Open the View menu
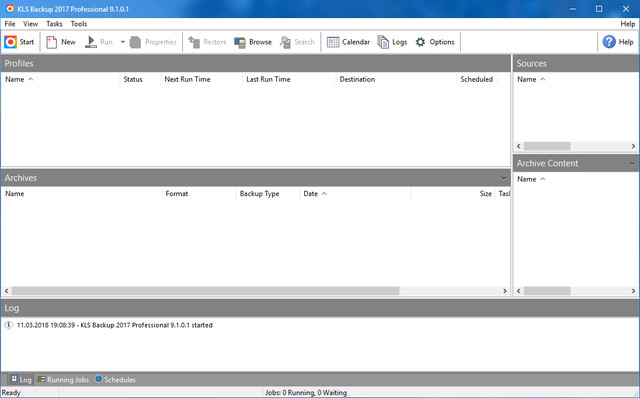 click(x=30, y=24)
